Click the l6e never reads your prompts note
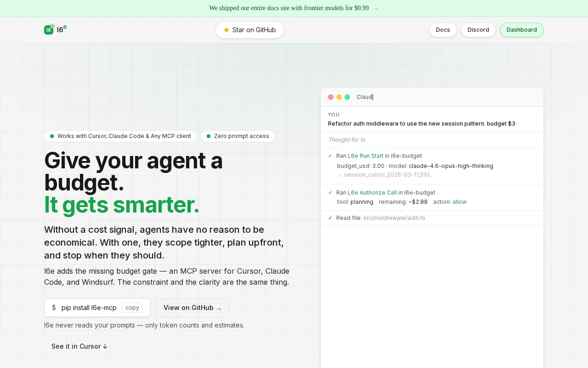588x368 pixels. point(144,325)
